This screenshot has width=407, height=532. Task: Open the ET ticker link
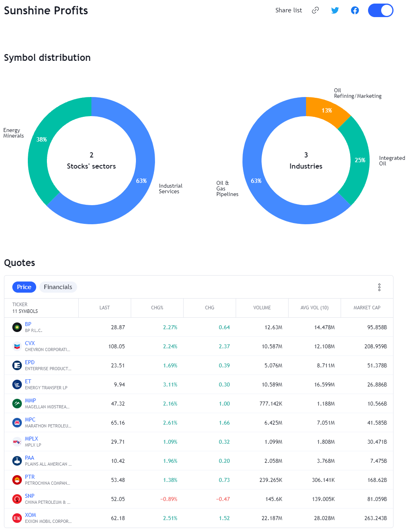click(28, 381)
